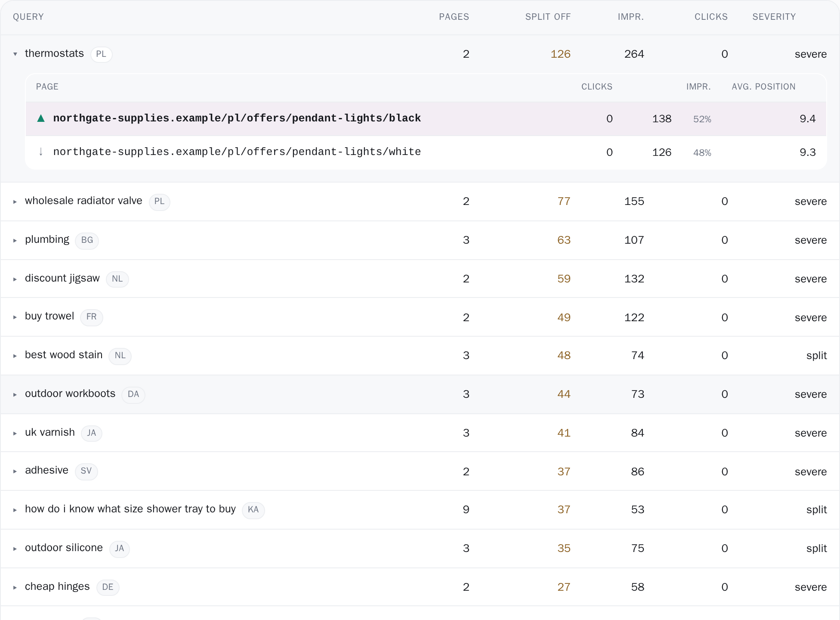Click severity 'severe' for plumbing
Image resolution: width=840 pixels, height=620 pixels.
coord(811,240)
